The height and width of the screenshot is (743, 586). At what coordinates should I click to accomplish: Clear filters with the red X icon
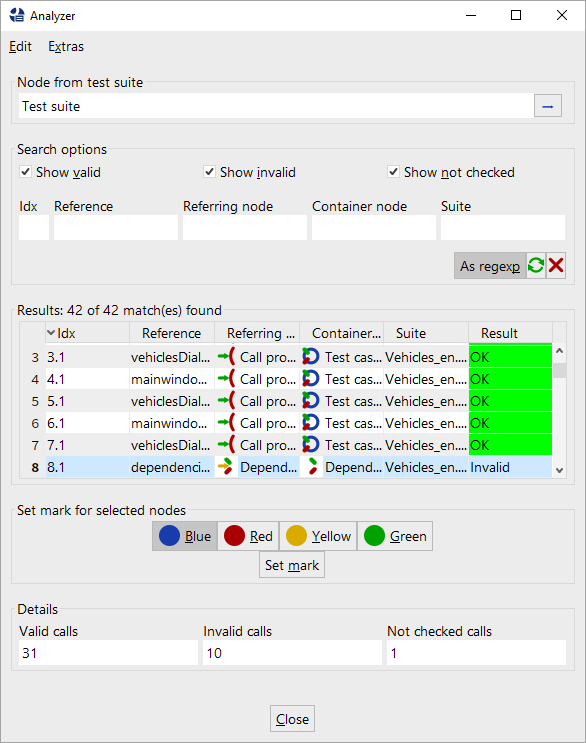point(556,265)
